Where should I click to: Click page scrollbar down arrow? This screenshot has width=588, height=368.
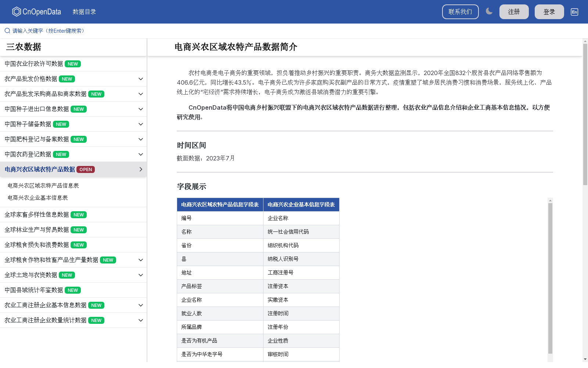pos(585,359)
